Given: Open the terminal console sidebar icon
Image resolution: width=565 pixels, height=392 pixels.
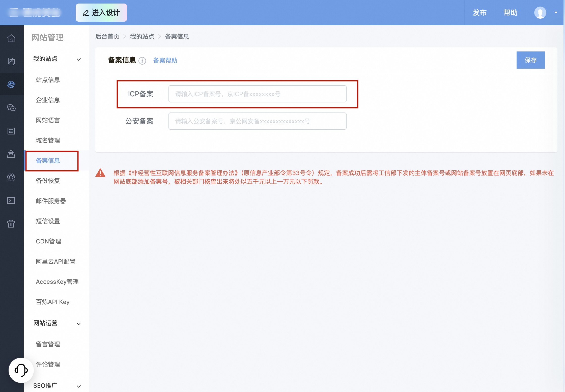Looking at the screenshot, I should tap(11, 201).
